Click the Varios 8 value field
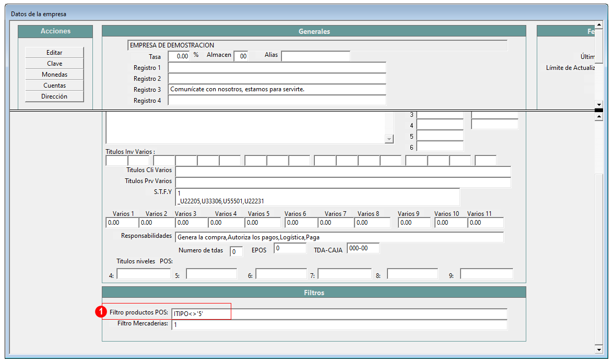The height and width of the screenshot is (364, 614). click(372, 223)
